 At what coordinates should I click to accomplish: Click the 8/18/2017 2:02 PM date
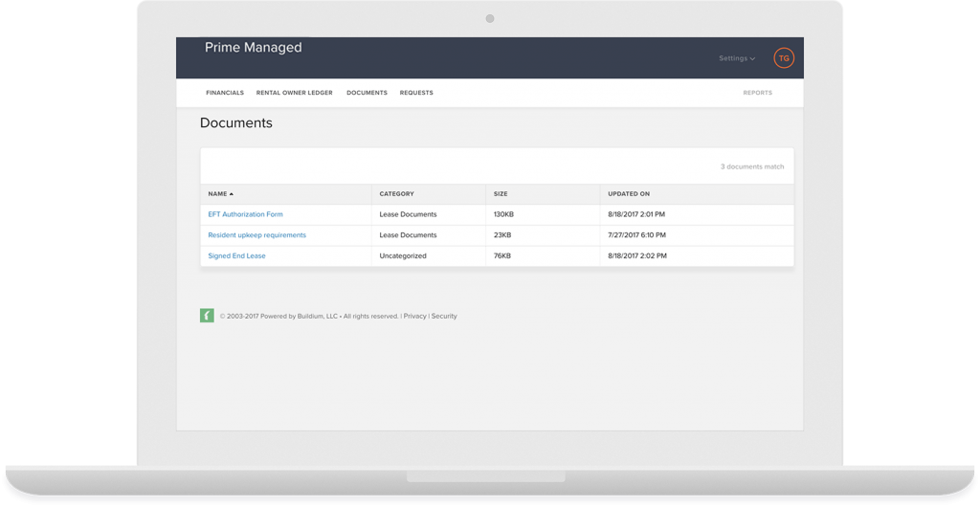click(x=636, y=256)
